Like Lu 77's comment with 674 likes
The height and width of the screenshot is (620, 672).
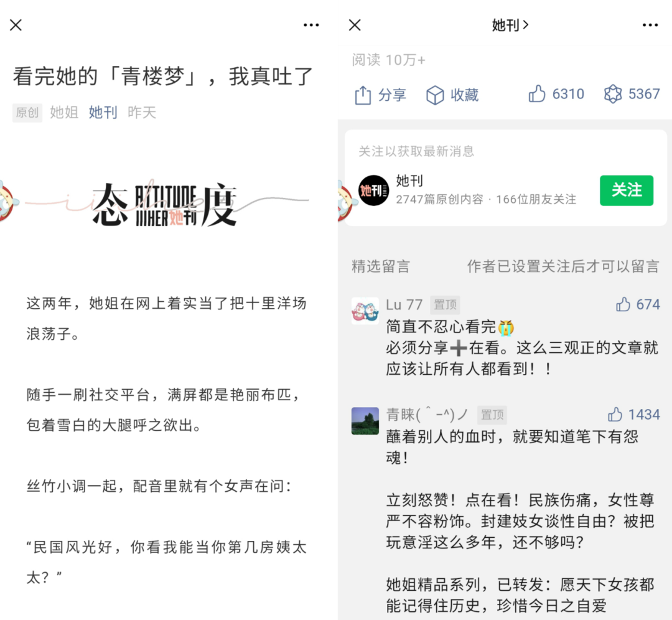623,304
